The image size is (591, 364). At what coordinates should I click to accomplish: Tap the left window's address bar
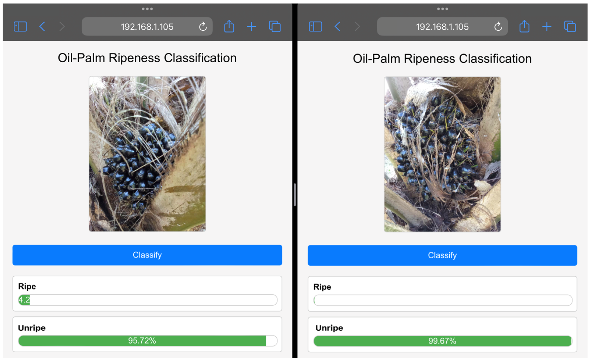[147, 26]
